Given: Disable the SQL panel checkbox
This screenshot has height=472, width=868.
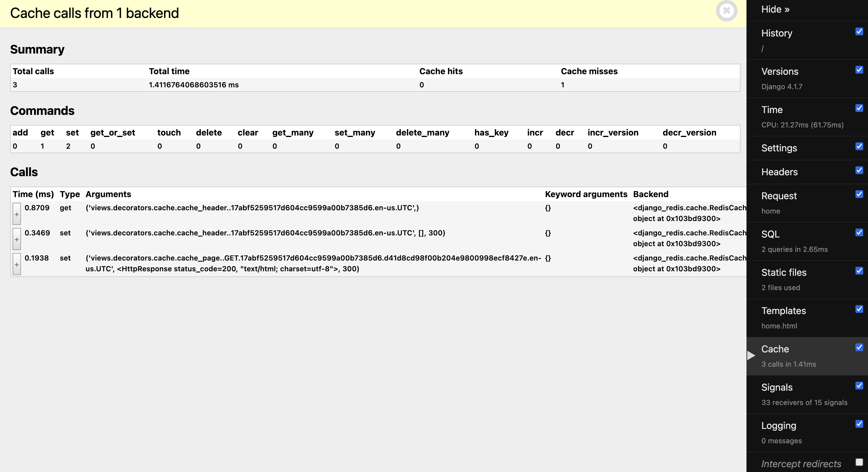Looking at the screenshot, I should click(x=859, y=233).
